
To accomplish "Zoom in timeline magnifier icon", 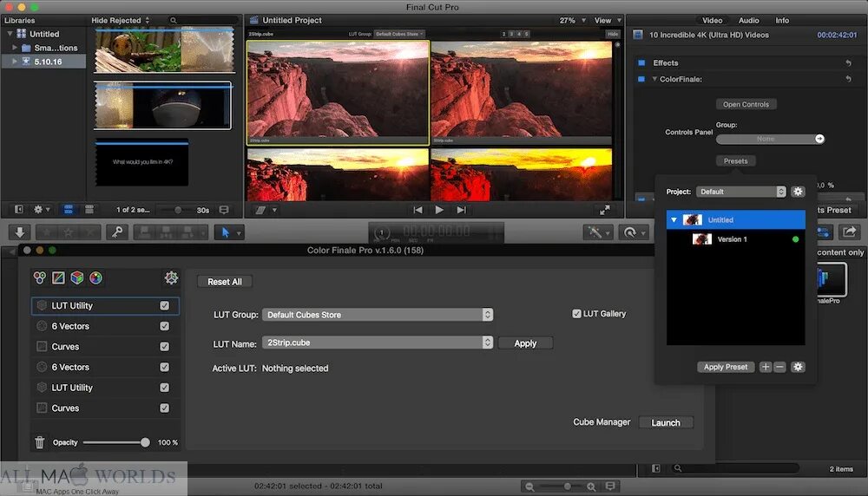I will 591,486.
